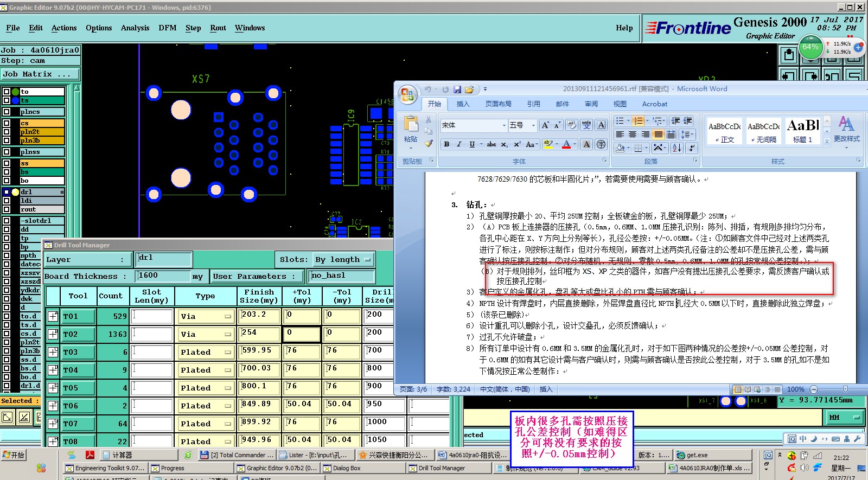Image resolution: width=868 pixels, height=480 pixels.
Task: Expand the Word styles gallery arrow
Action: pyautogui.click(x=827, y=142)
